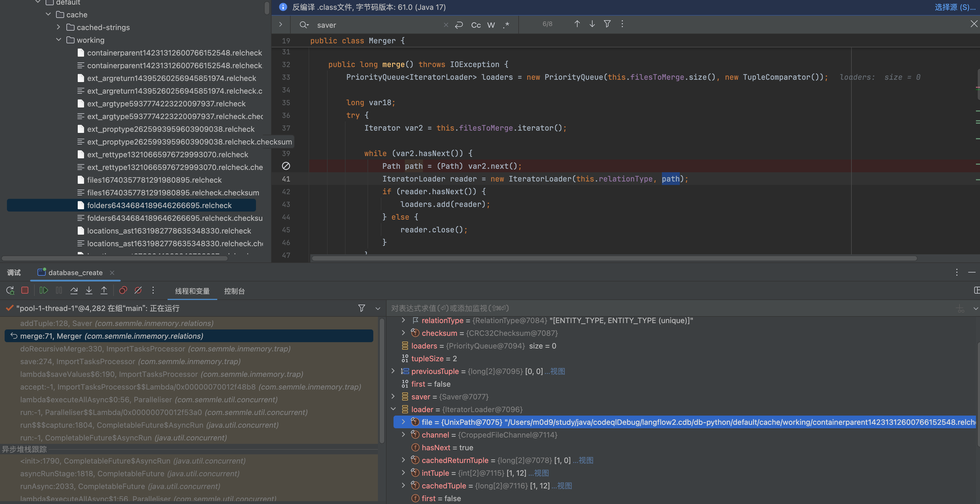The image size is (980, 504).
Task: Step over in debugger
Action: [x=74, y=290]
